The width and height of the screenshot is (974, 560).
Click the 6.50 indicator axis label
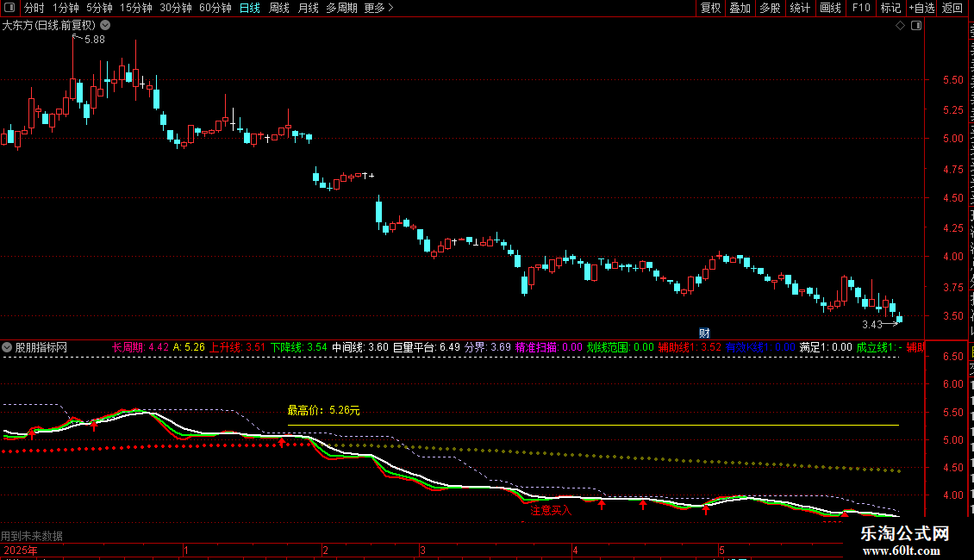coord(952,357)
